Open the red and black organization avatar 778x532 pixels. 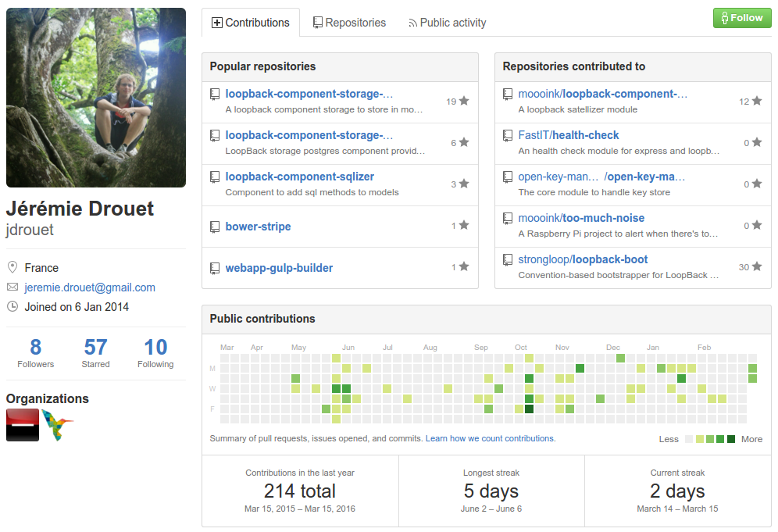(23, 425)
